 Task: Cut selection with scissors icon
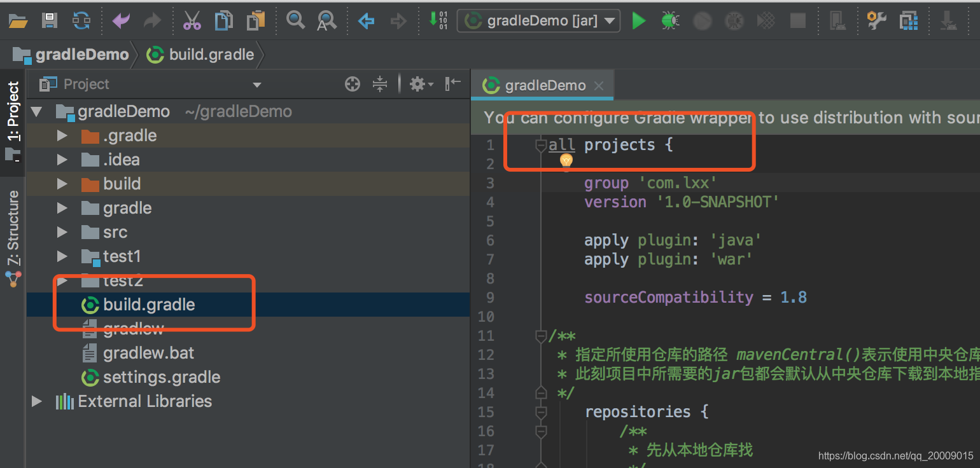(x=192, y=21)
